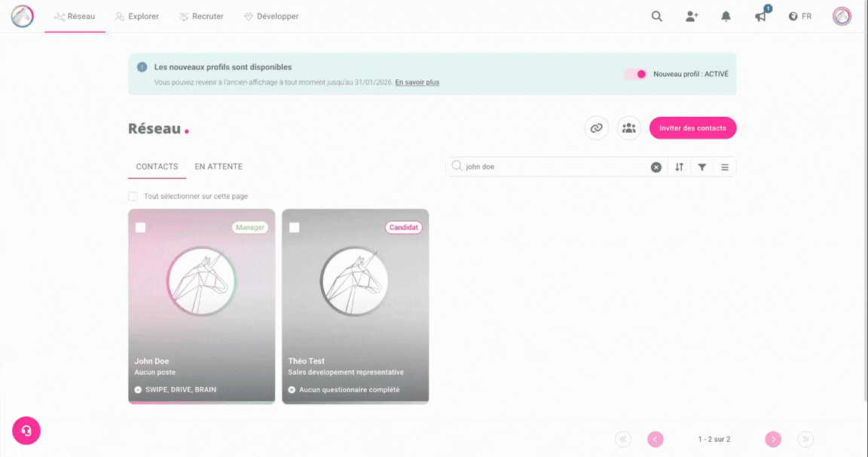Click the copy invitation link icon
The image size is (868, 457).
click(x=596, y=128)
